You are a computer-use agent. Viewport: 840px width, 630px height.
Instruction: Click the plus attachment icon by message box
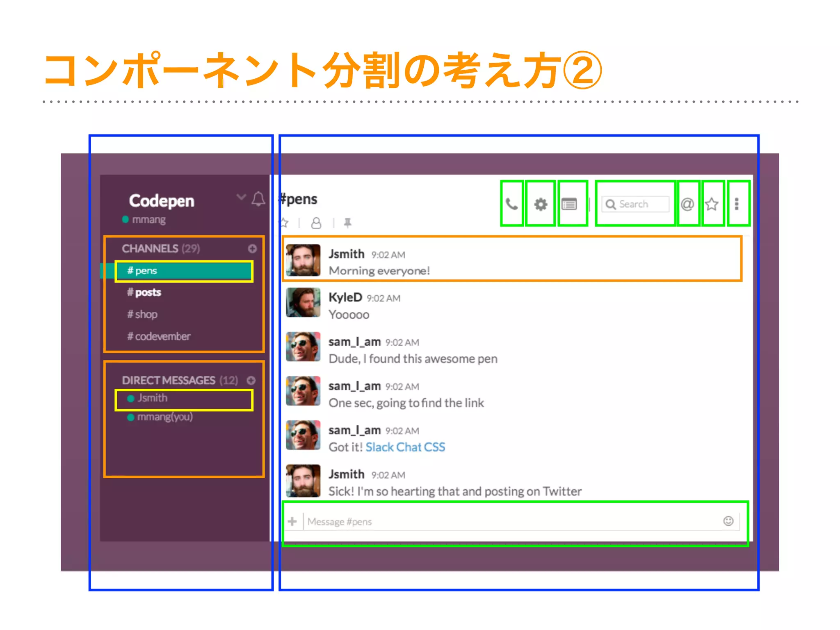292,521
